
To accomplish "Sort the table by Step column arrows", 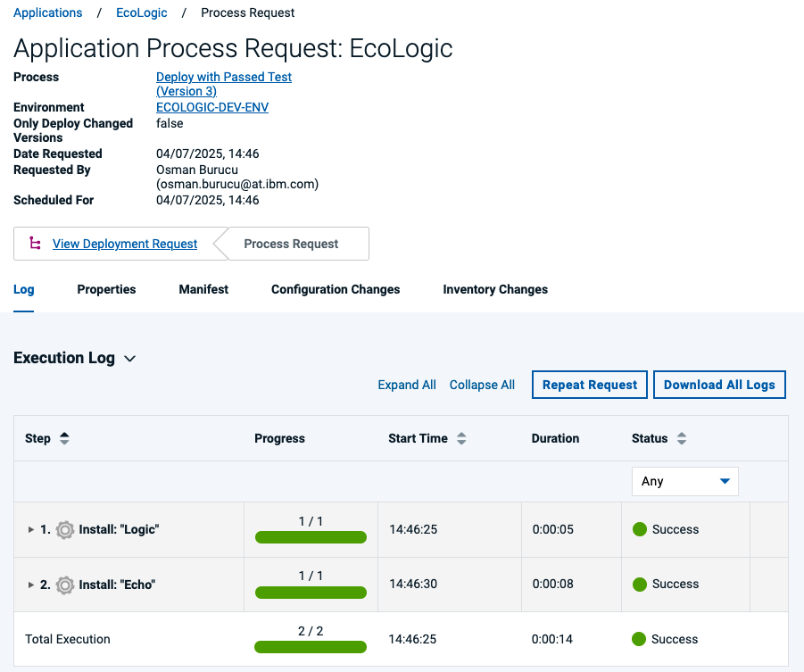I will pyautogui.click(x=64, y=438).
